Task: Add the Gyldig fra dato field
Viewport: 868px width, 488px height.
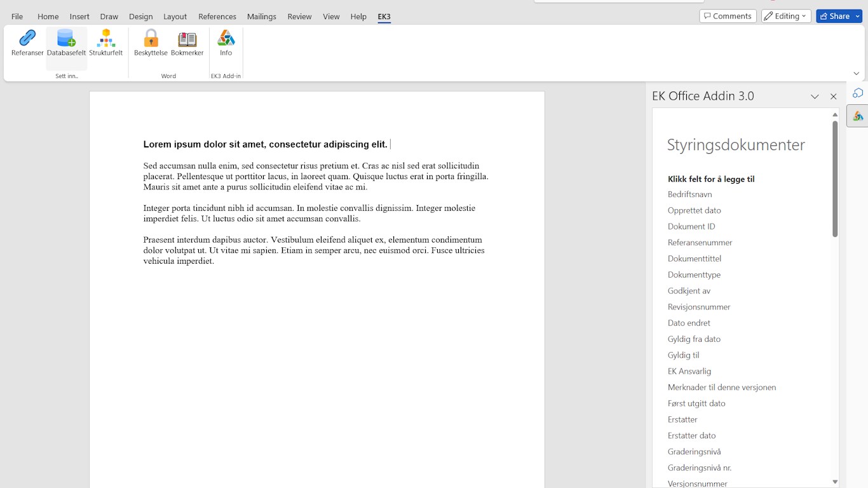Action: click(694, 339)
